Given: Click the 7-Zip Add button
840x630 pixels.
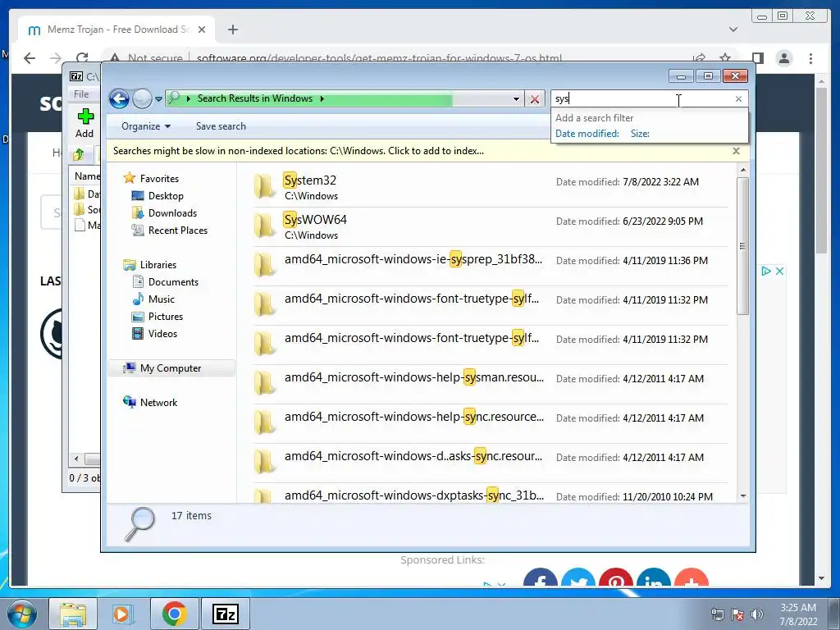Looking at the screenshot, I should coord(84,124).
